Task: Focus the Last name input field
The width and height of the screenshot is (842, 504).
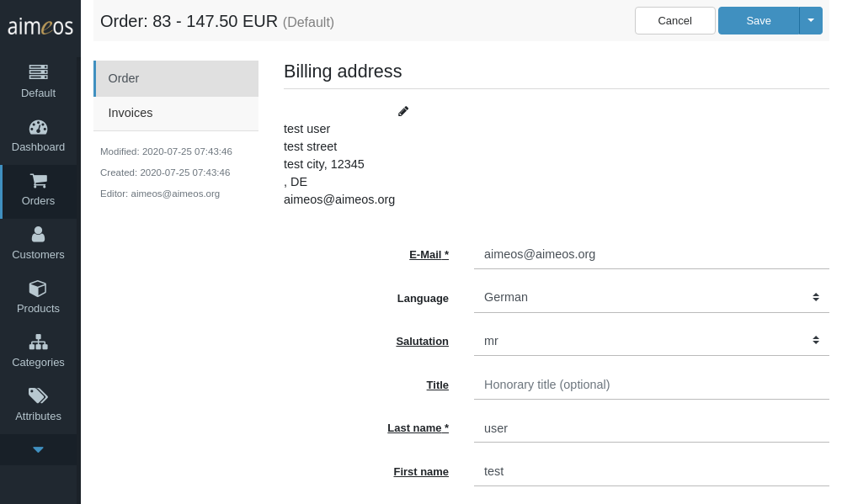Action: (x=652, y=428)
